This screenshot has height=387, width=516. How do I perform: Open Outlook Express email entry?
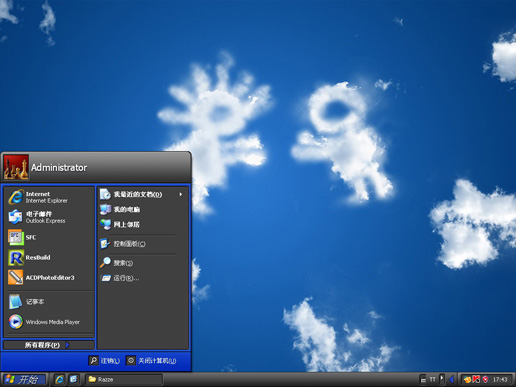[x=49, y=217]
